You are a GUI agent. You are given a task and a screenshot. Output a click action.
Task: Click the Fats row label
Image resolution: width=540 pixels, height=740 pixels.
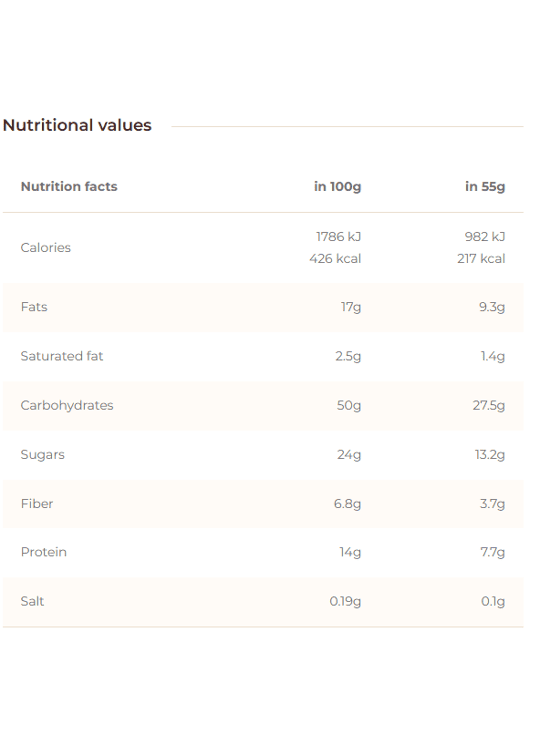tap(34, 307)
